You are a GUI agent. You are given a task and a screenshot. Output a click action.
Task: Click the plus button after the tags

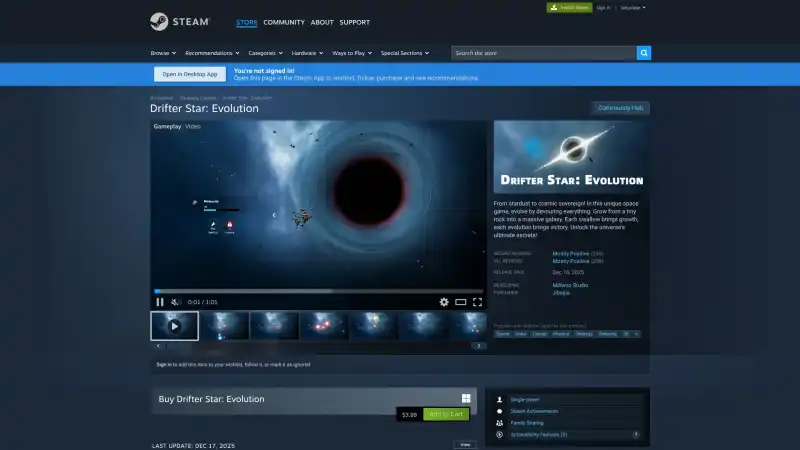coord(636,334)
